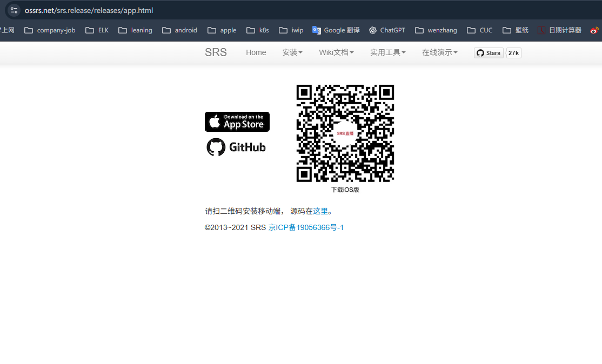602x364 pixels.
Task: Open the ELK bookmark folder
Action: (x=97, y=30)
